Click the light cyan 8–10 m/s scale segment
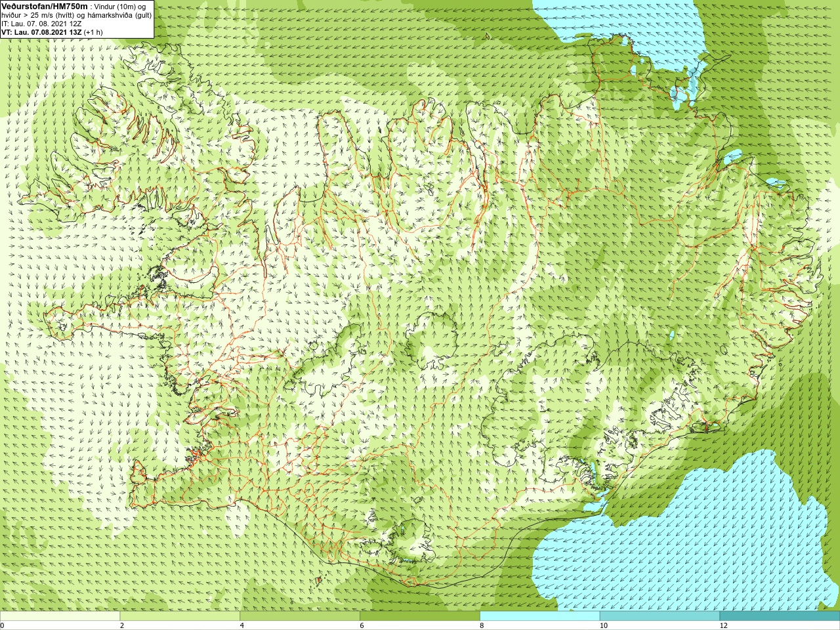The width and height of the screenshot is (840, 630). click(x=540, y=616)
